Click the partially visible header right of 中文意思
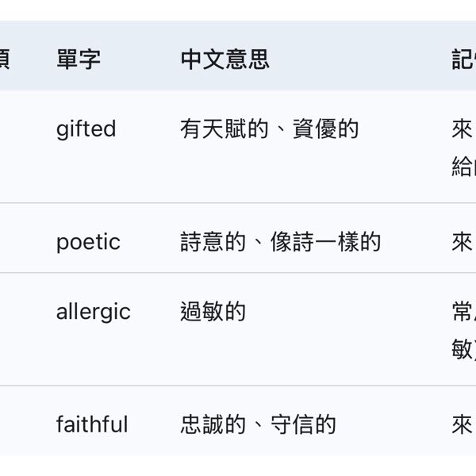476x476 pixels. click(464, 59)
